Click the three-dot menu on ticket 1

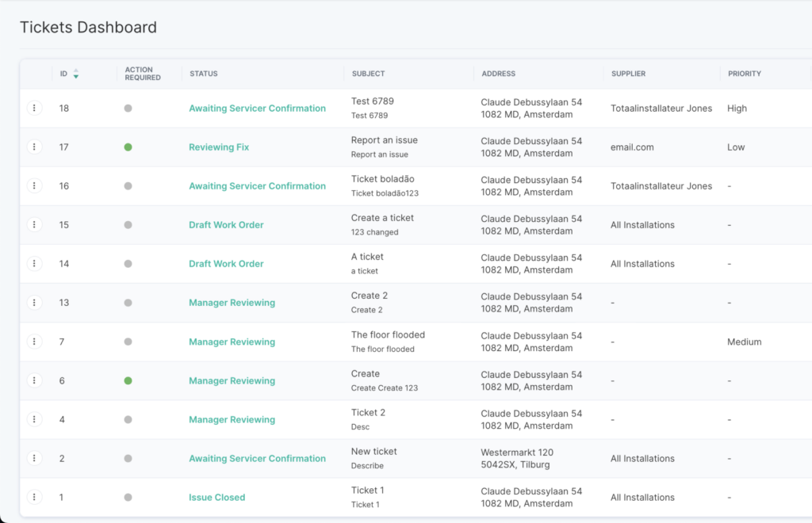coord(34,497)
